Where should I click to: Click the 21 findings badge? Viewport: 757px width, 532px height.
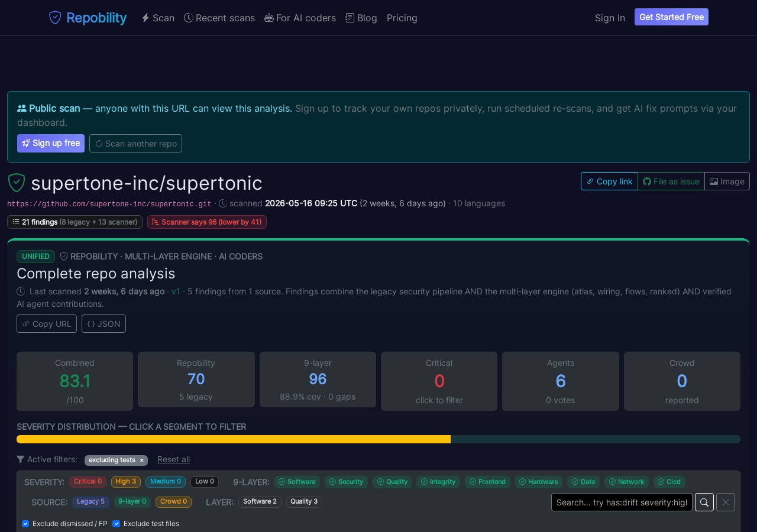tap(75, 222)
